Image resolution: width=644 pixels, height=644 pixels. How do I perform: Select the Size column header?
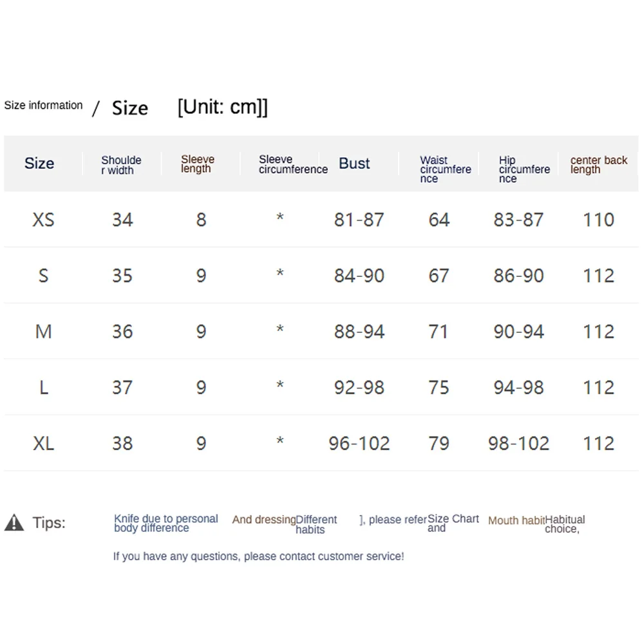click(39, 164)
